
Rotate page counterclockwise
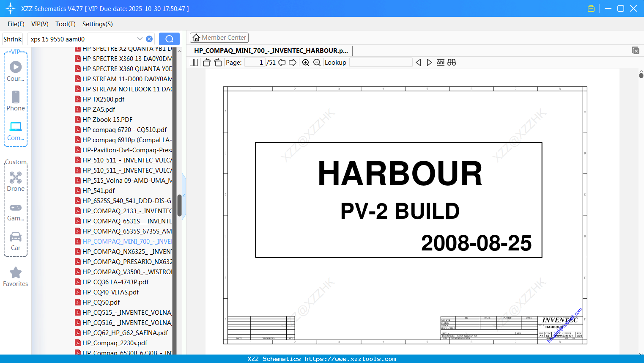206,62
